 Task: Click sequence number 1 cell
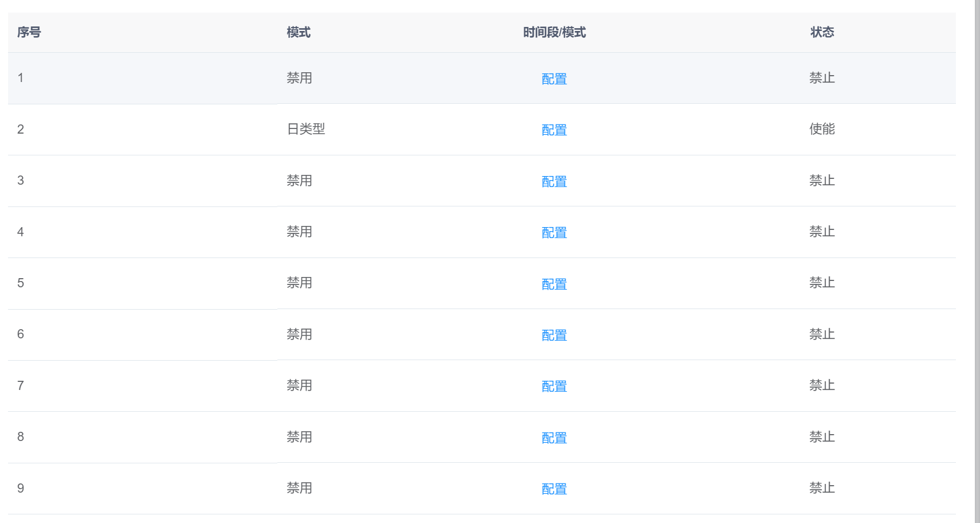point(21,78)
